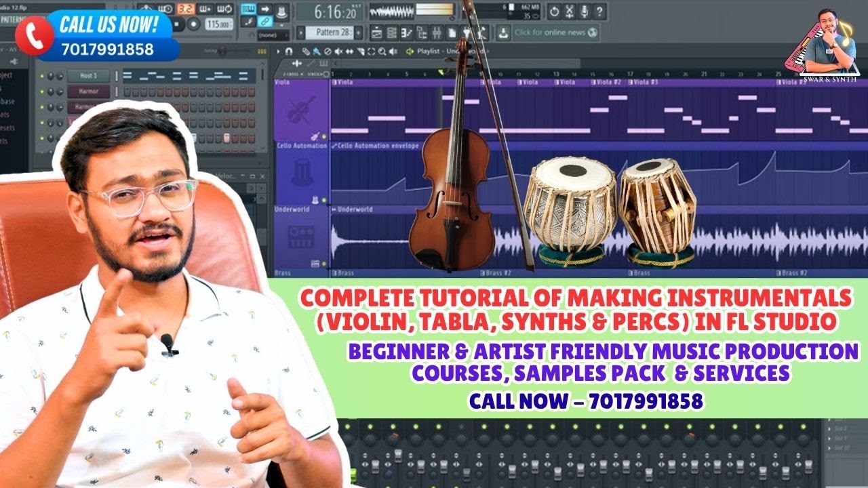Open the mixer view icon in toolbar
Image resolution: width=868 pixels, height=488 pixels.
tap(437, 33)
